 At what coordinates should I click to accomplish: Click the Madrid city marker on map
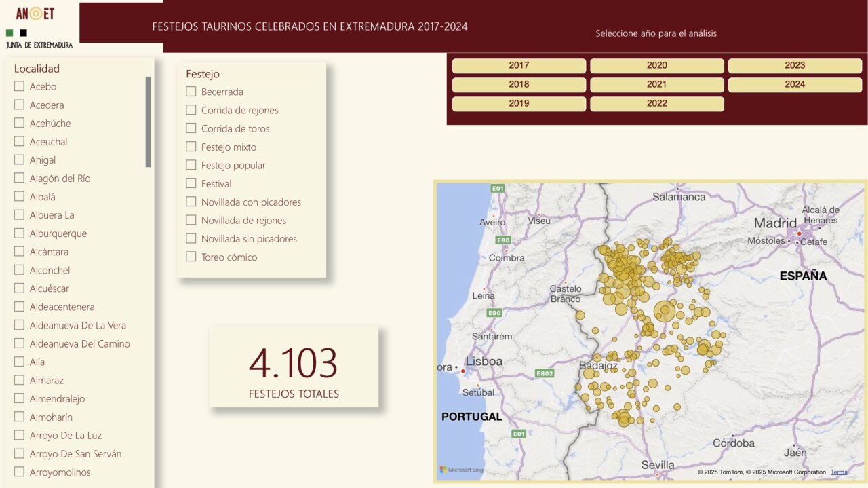800,233
